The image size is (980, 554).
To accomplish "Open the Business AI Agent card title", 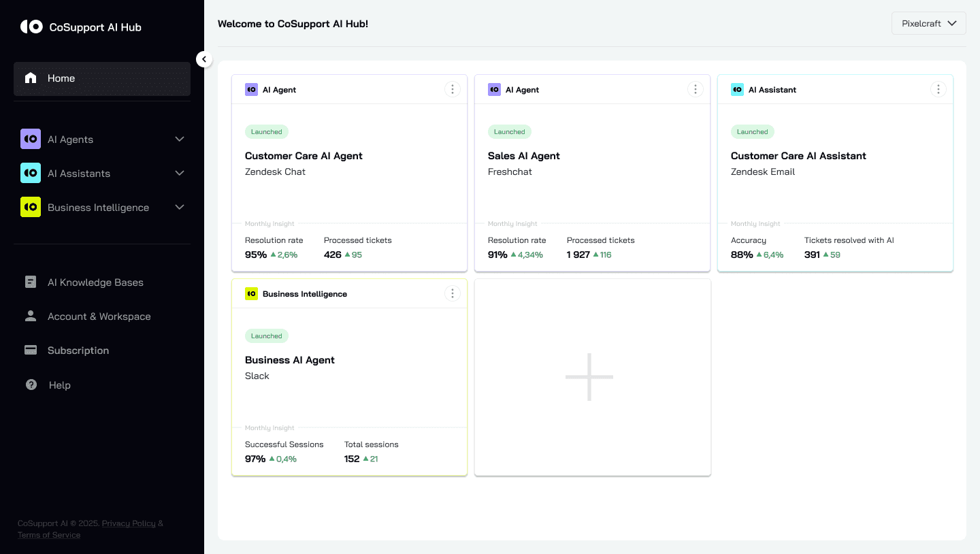I will coord(290,360).
